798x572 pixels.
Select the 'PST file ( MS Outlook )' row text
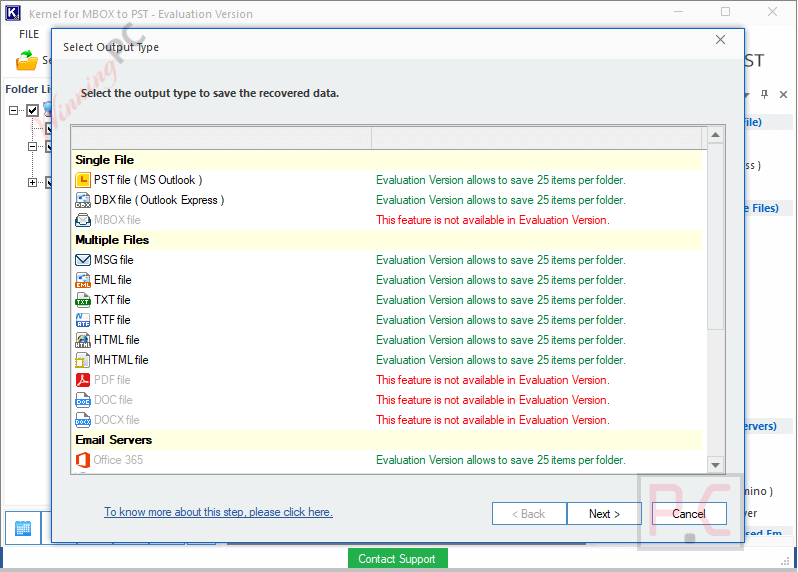[148, 180]
